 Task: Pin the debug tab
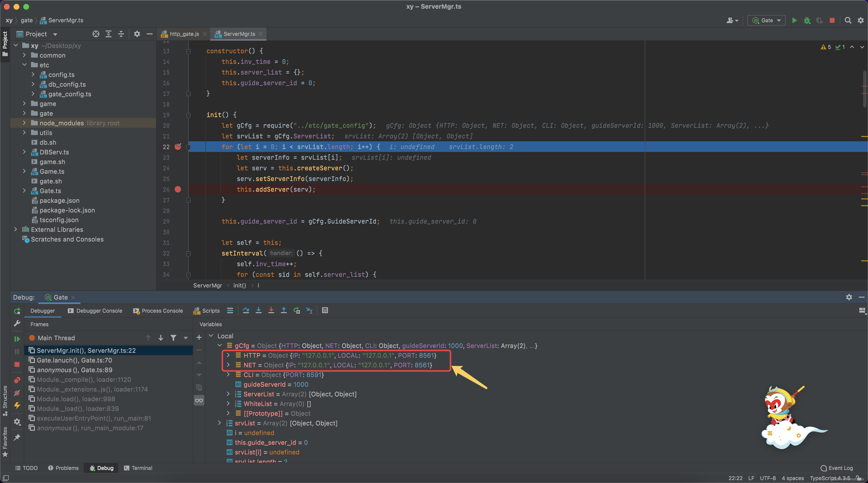click(x=17, y=437)
